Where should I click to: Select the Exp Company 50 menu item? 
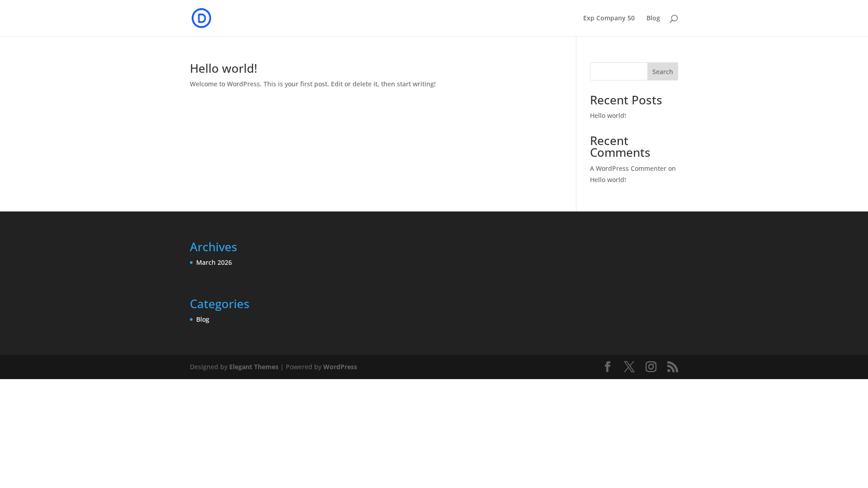[609, 18]
